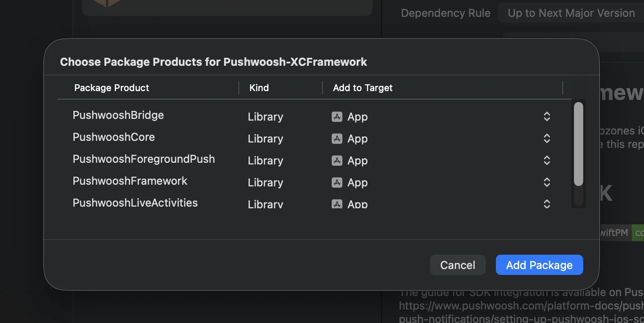Screen dimensions: 644x323
Task: Open target dropdown for PushwooshBridge
Action: point(547,117)
